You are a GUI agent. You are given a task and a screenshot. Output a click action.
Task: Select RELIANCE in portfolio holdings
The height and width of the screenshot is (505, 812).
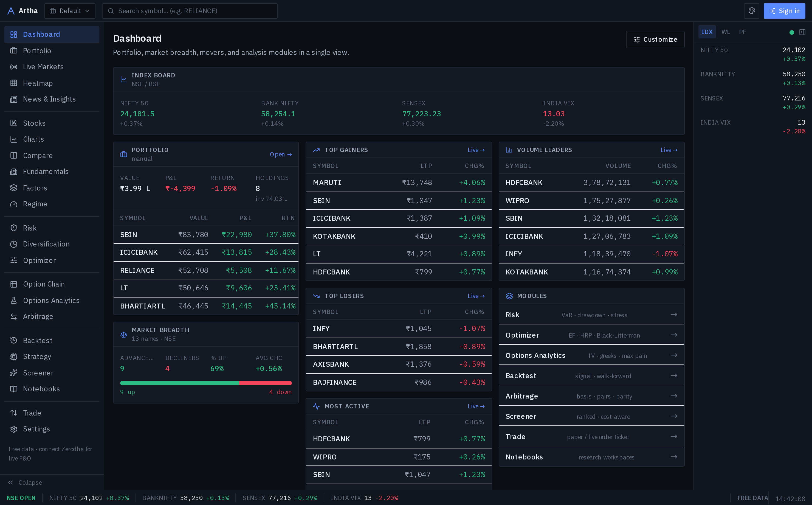pyautogui.click(x=206, y=270)
